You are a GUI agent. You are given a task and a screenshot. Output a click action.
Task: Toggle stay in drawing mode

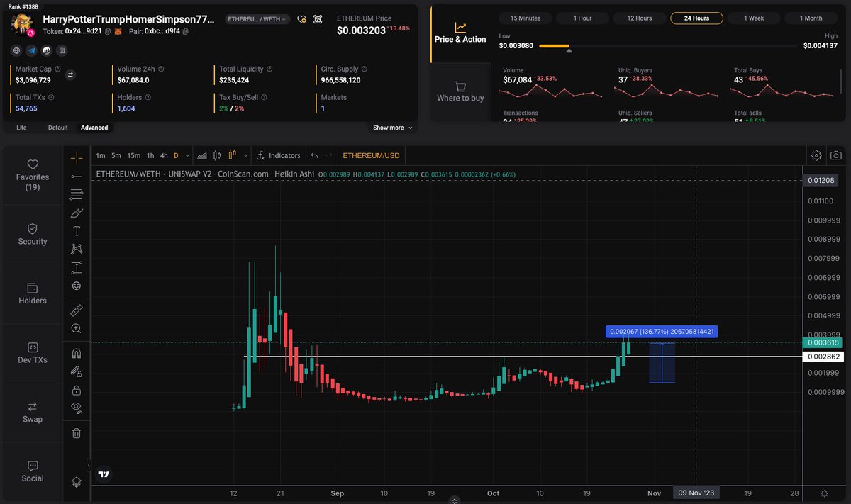click(x=77, y=371)
